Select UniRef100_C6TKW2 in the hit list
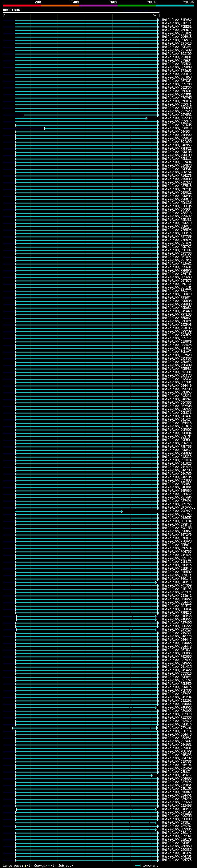 click(176, 81)
